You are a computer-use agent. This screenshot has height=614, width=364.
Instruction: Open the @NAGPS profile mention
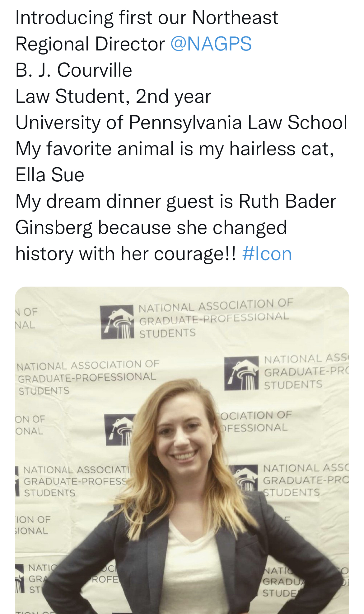click(211, 44)
